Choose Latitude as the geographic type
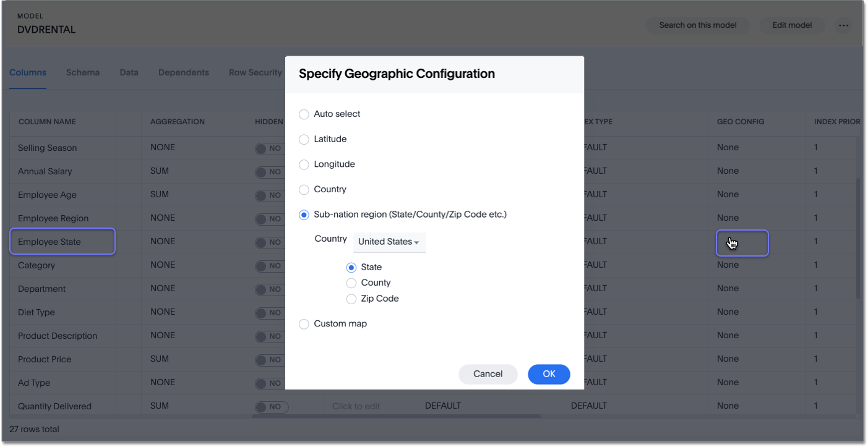This screenshot has height=447, width=868. 304,139
